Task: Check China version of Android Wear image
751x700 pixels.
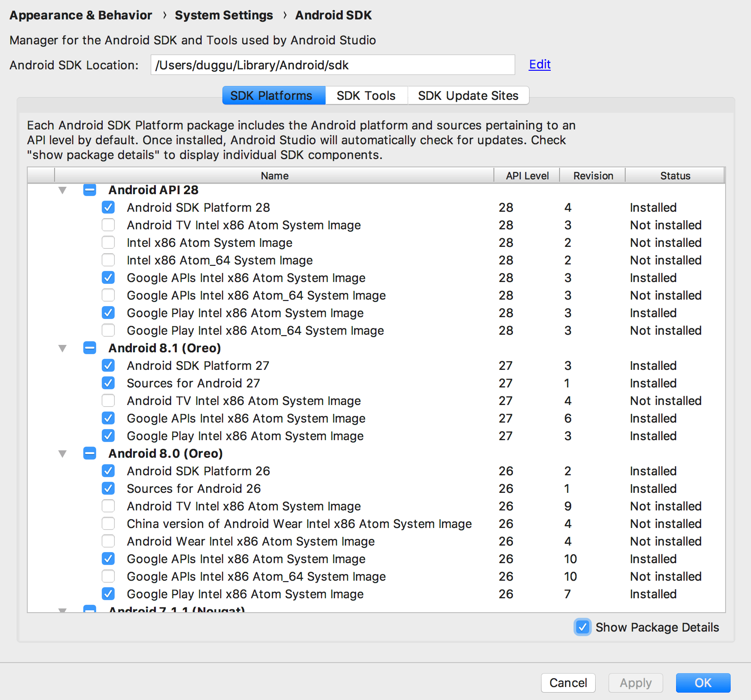Action: [x=108, y=524]
